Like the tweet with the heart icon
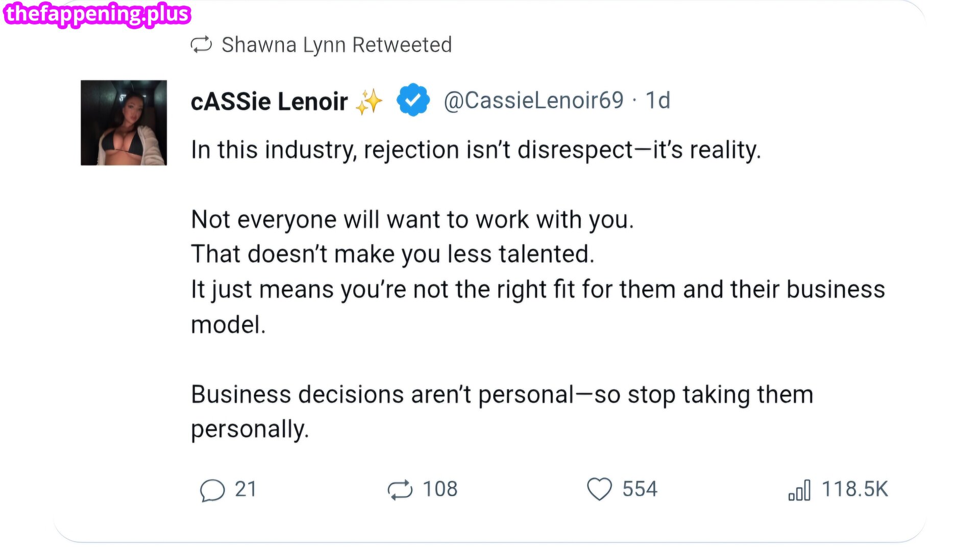The image size is (980, 555). point(599,489)
